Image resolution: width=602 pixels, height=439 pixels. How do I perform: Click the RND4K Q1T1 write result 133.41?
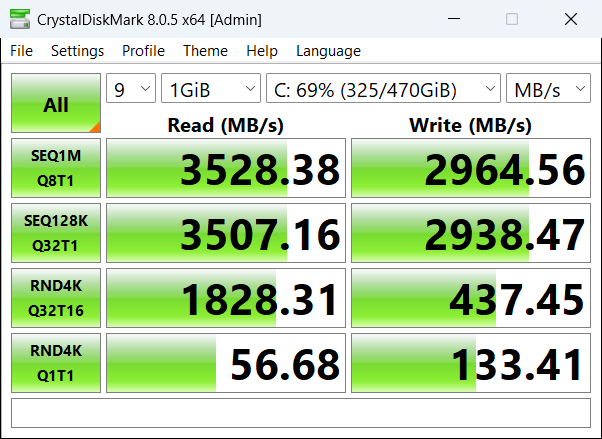471,363
